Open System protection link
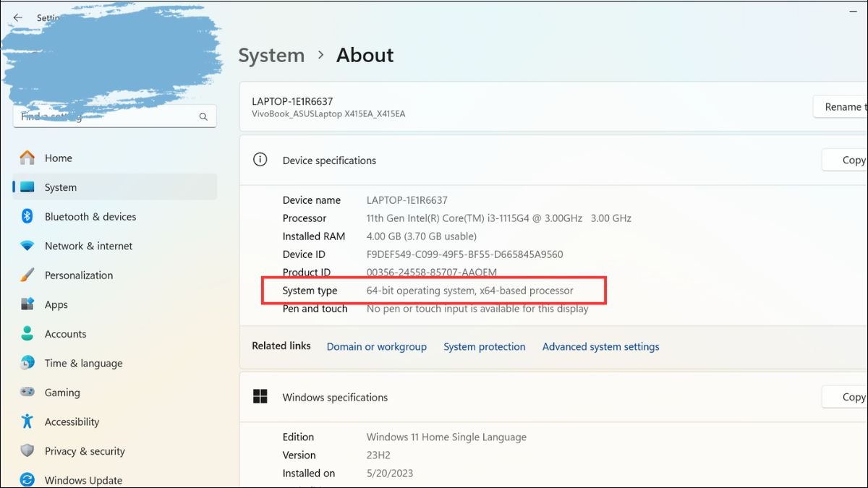This screenshot has width=868, height=488. click(485, 346)
